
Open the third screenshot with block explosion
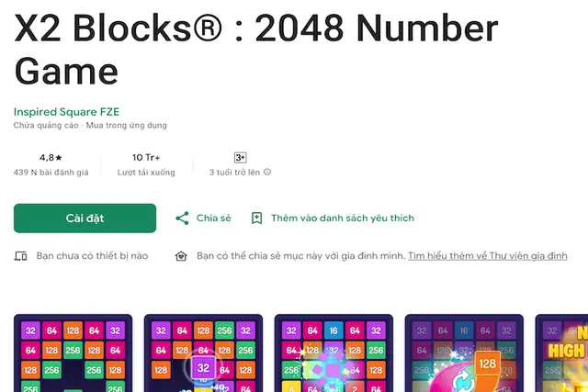(x=334, y=353)
